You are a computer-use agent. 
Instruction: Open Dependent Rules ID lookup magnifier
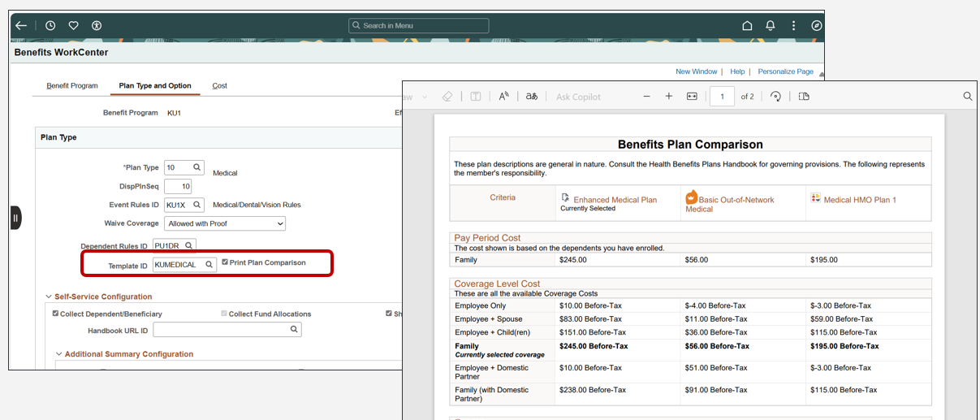coord(188,245)
